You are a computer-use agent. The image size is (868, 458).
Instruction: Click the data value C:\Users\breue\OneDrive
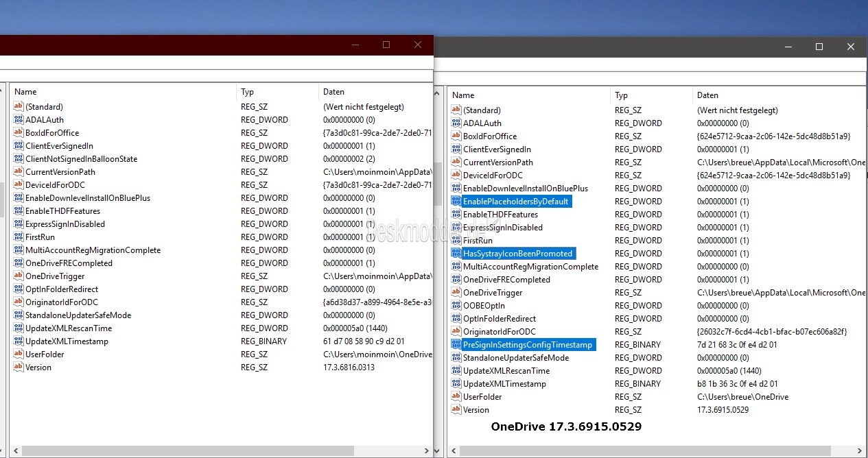coord(743,396)
